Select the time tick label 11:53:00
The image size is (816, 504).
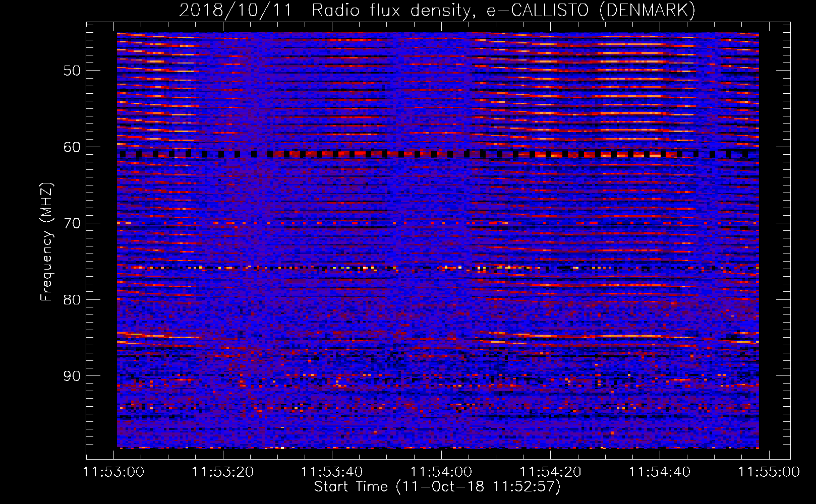pyautogui.click(x=114, y=472)
